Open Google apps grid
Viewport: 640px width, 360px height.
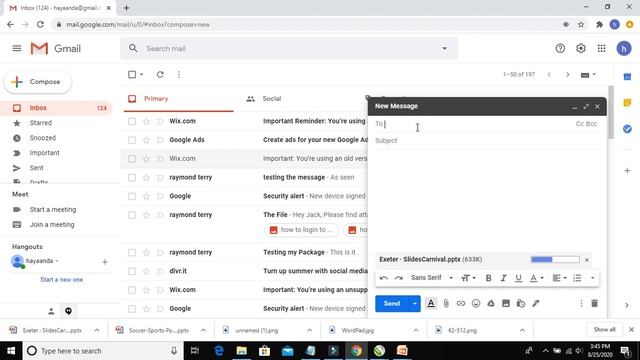pos(602,49)
